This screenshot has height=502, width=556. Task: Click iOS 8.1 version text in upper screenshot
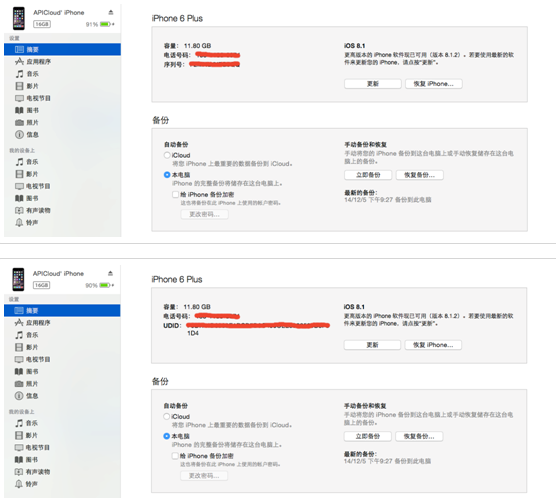tap(354, 46)
